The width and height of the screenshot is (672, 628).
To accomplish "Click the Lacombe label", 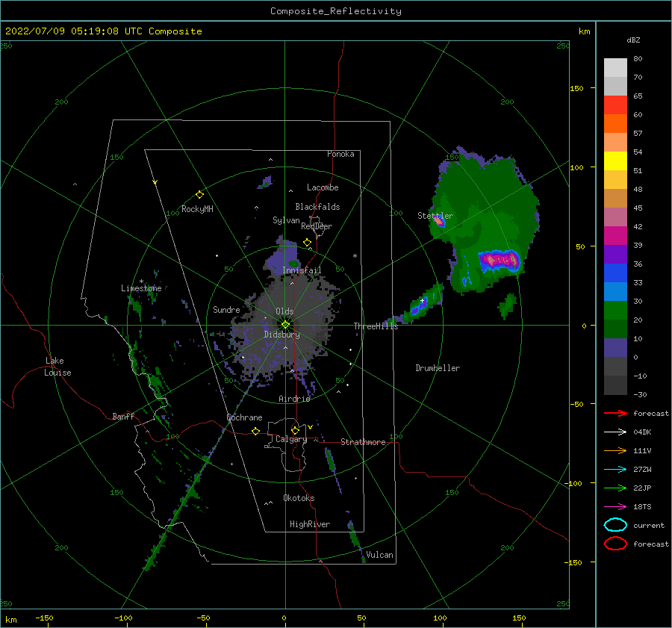I will (323, 187).
